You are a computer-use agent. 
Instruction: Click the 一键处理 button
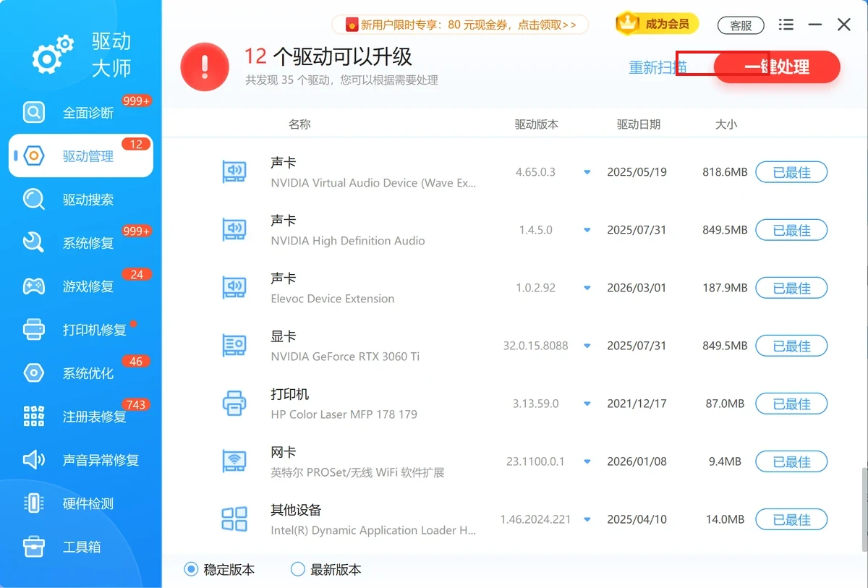coord(777,67)
